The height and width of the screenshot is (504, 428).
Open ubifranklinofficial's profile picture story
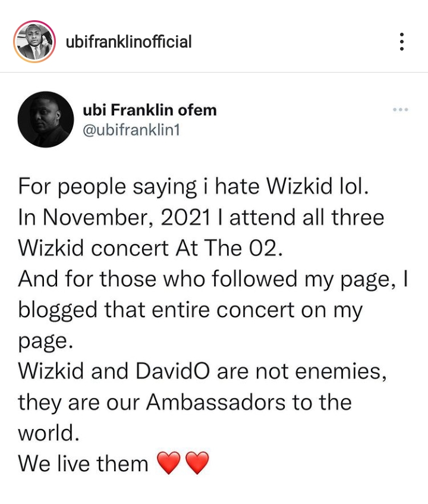tap(34, 42)
